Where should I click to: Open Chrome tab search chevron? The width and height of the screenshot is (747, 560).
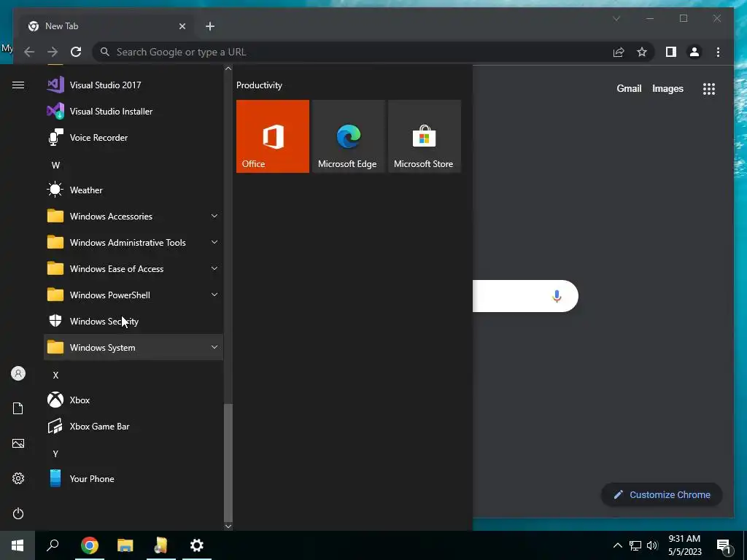coord(616,18)
